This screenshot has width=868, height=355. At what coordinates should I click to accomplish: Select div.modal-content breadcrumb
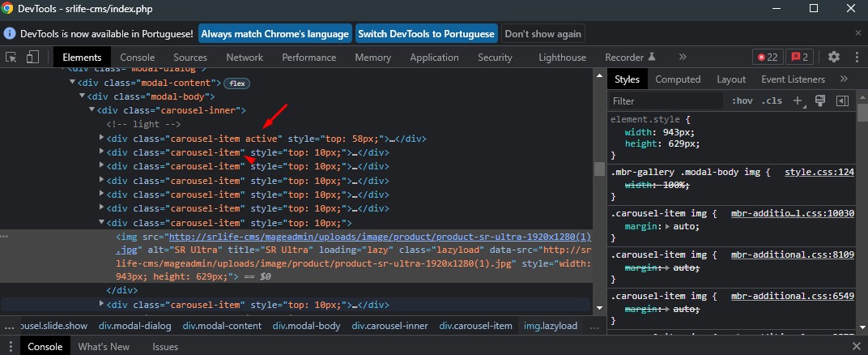pos(222,326)
